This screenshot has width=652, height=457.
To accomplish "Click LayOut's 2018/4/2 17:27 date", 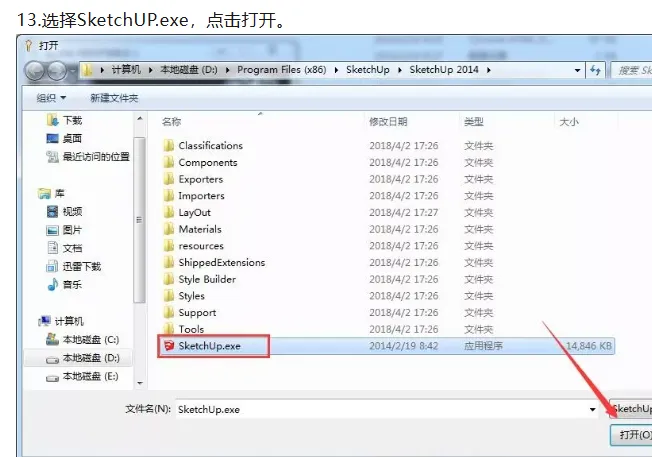I will pos(403,212).
